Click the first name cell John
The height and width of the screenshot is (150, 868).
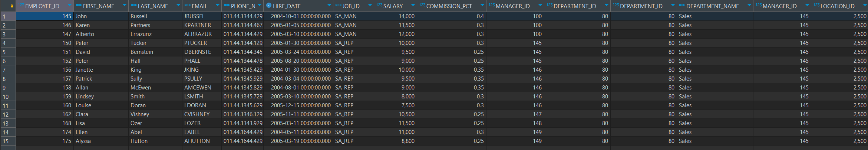[x=101, y=16]
